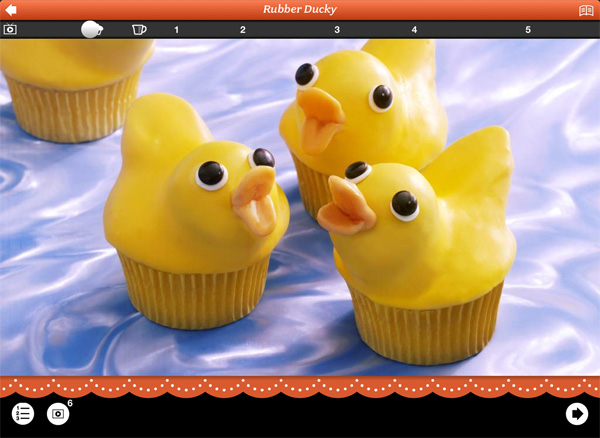Screen dimensions: 600x438
Task: Select the mixing bowl icon in the step bar
Action: [x=92, y=30]
